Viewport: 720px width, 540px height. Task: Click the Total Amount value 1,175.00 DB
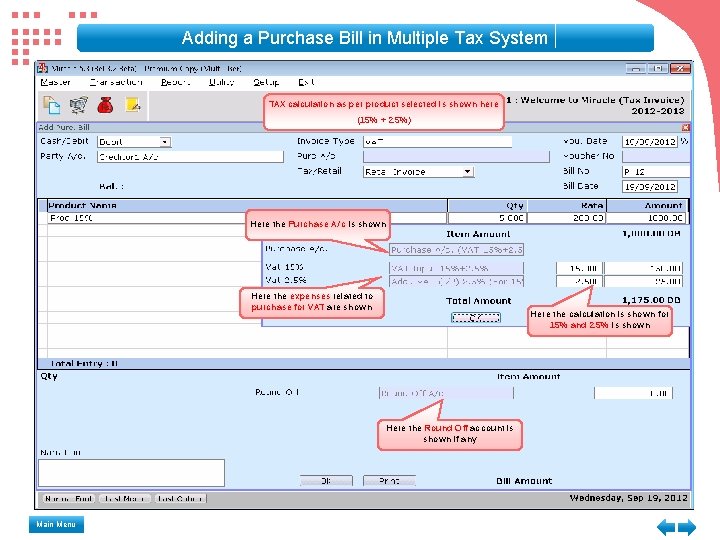(x=651, y=300)
